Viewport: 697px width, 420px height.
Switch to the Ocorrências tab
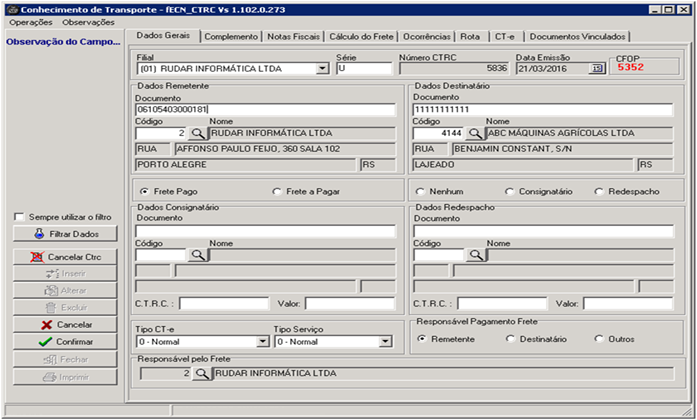[427, 37]
